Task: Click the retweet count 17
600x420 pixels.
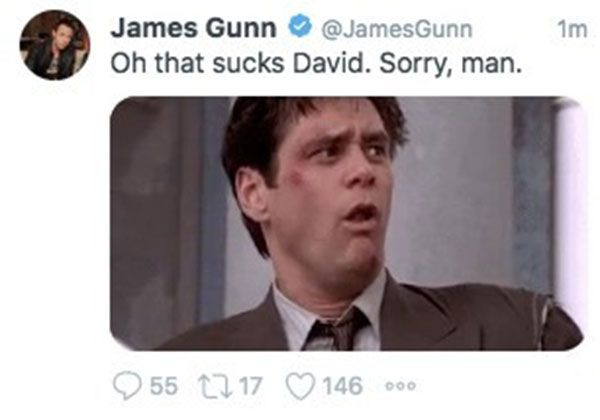Action: [251, 386]
